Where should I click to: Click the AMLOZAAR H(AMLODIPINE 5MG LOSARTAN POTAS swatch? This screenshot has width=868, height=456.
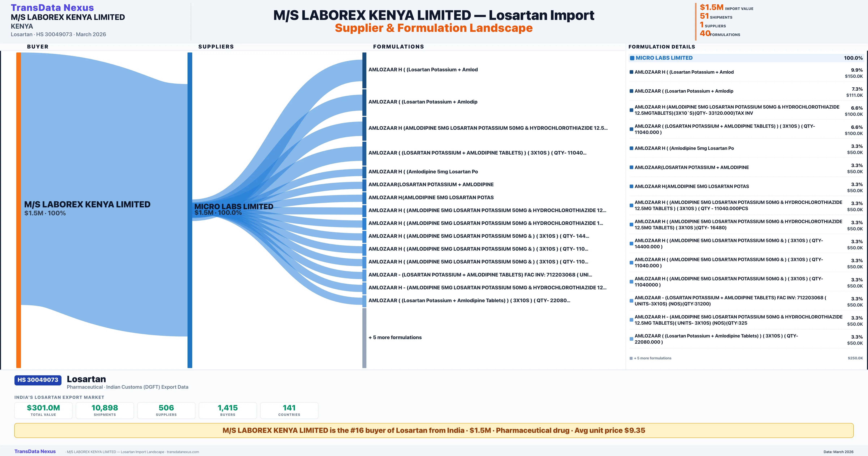point(631,187)
